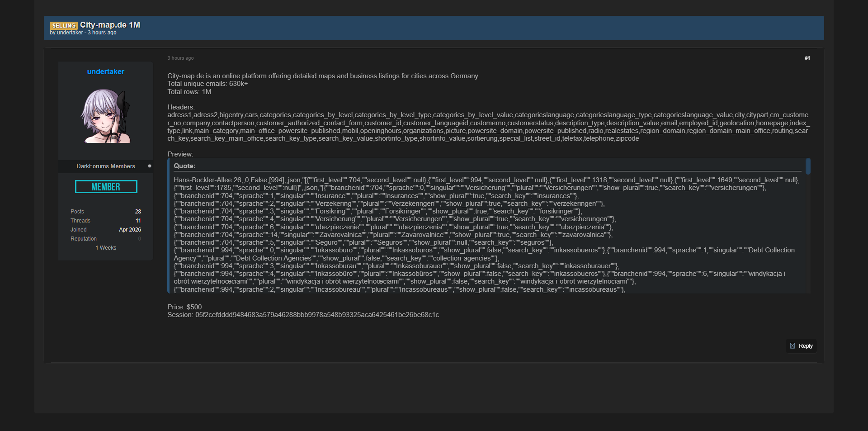Click the teal MEMBER rank badge
Viewport: 868px width, 431px height.
106,186
